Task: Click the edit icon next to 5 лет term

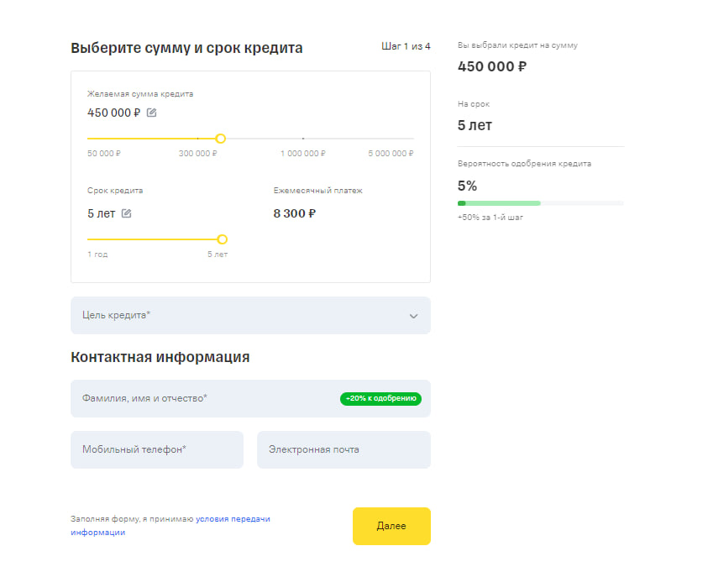Action: [x=126, y=213]
